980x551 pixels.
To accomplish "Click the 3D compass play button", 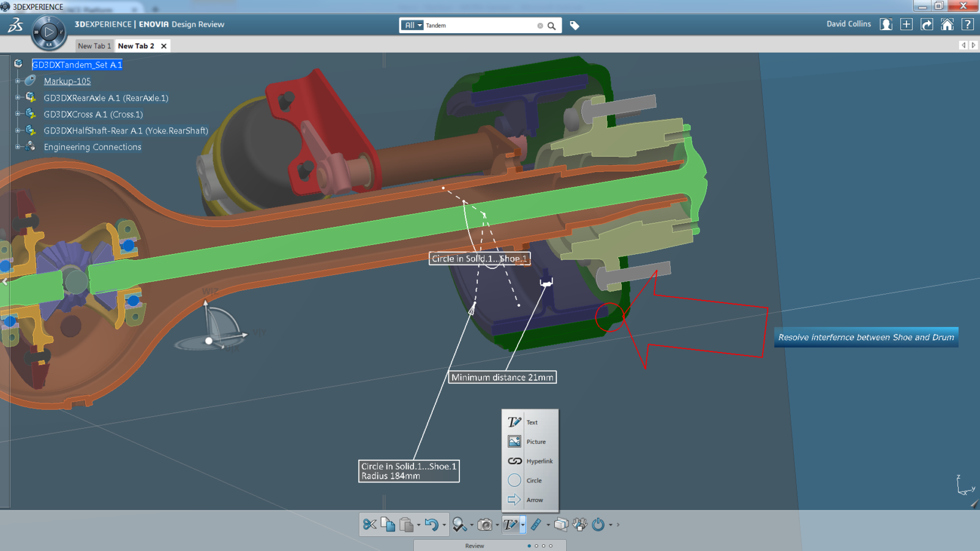I will [x=48, y=32].
